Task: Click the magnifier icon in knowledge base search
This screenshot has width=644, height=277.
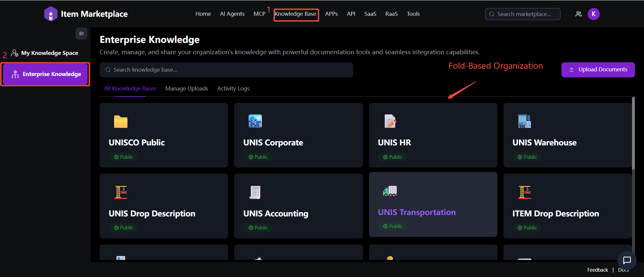Action: point(108,70)
